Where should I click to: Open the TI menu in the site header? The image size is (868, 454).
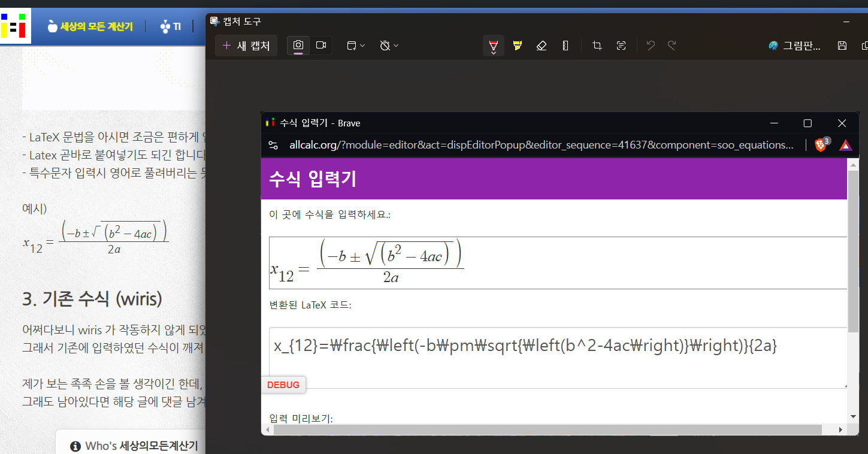(x=171, y=26)
